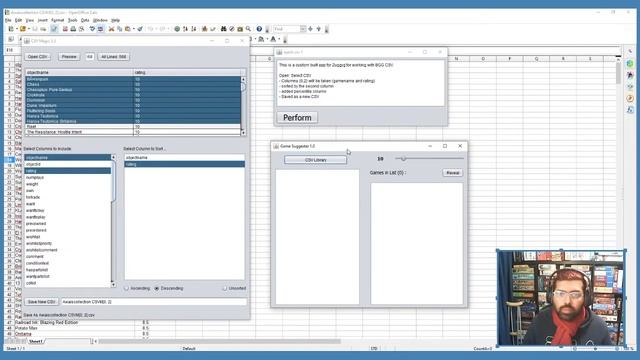
Task: Click the Sheet1 tab in Calc
Action: 36,341
